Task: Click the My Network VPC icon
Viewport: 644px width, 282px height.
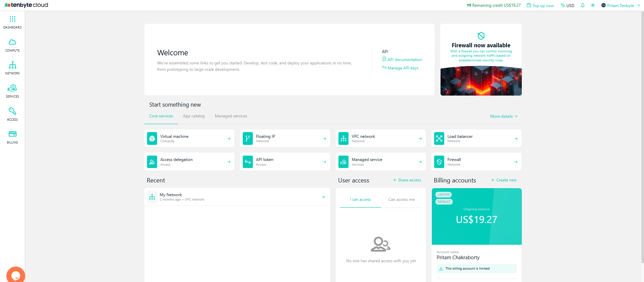Action: tap(152, 197)
